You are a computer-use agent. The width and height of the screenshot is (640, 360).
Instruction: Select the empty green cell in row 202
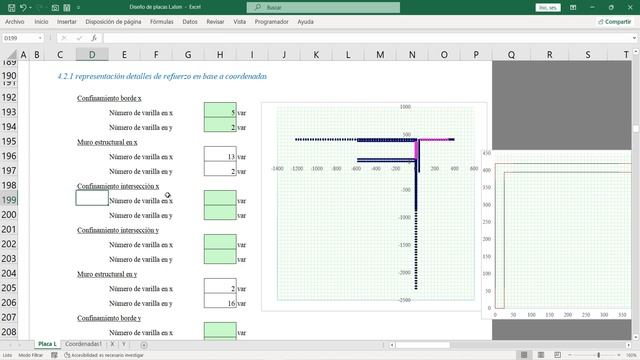(220, 242)
